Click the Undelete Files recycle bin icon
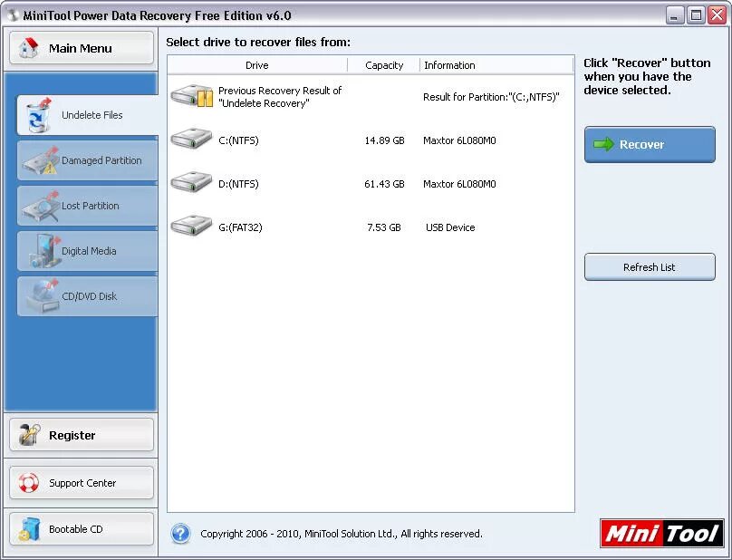Image resolution: width=732 pixels, height=560 pixels. pyautogui.click(x=38, y=115)
